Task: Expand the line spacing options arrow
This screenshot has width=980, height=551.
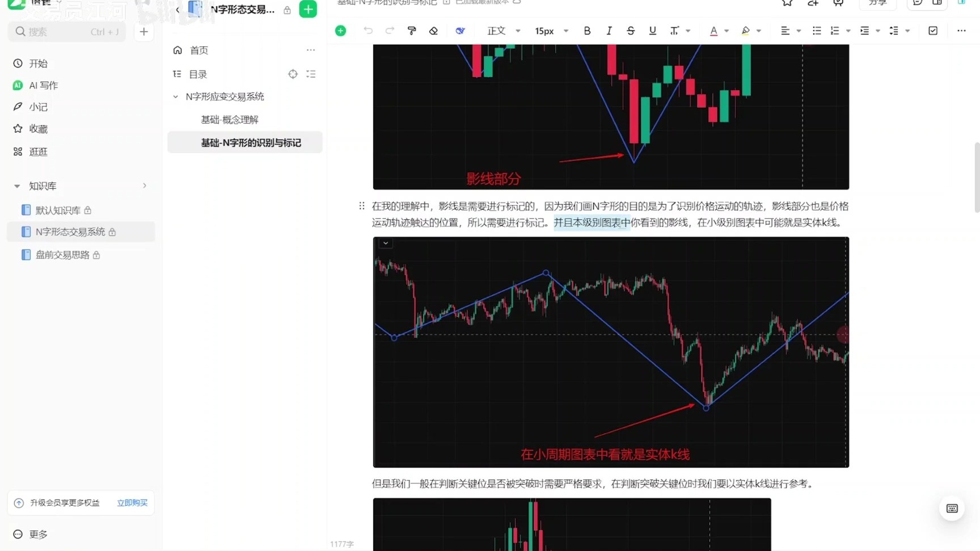Action: point(907,31)
